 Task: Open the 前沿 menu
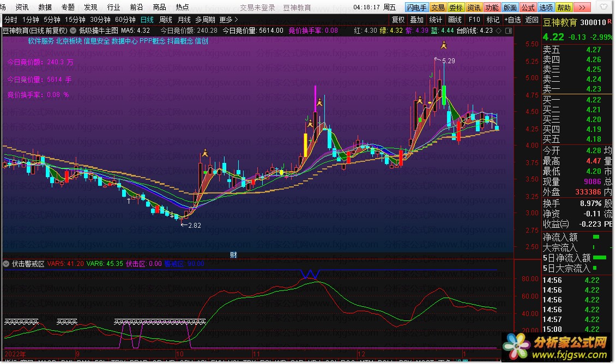pos(136,7)
